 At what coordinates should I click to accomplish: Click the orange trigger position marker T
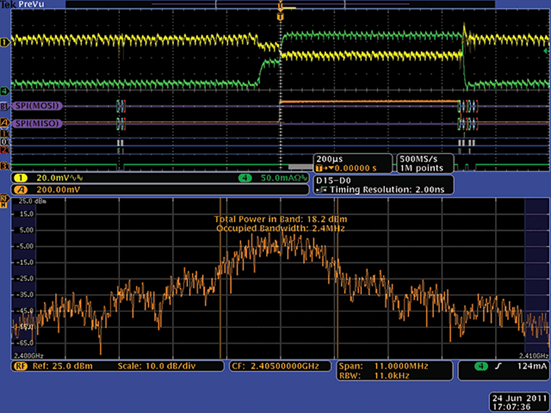280,17
